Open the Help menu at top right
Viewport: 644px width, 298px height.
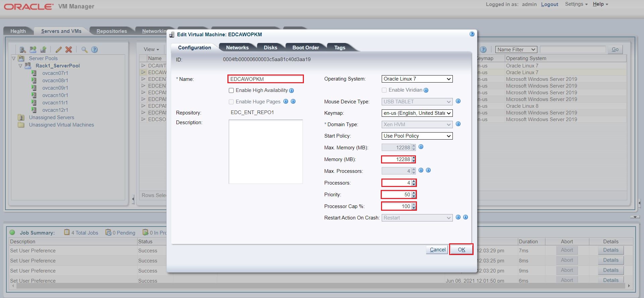click(x=600, y=4)
